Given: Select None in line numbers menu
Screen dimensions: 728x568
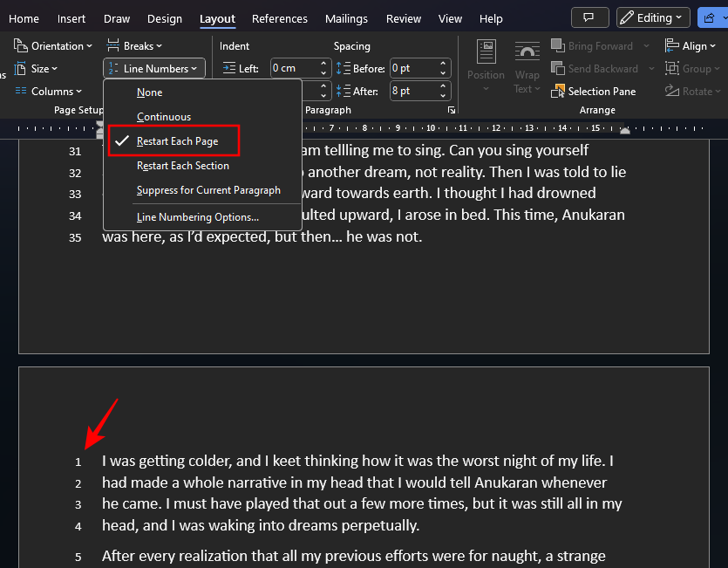Looking at the screenshot, I should (x=149, y=92).
